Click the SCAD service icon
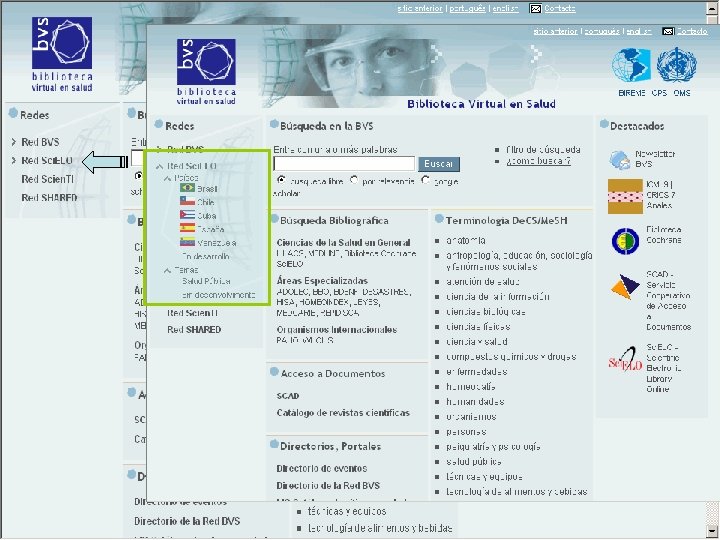The width and height of the screenshot is (720, 540). pos(625,287)
